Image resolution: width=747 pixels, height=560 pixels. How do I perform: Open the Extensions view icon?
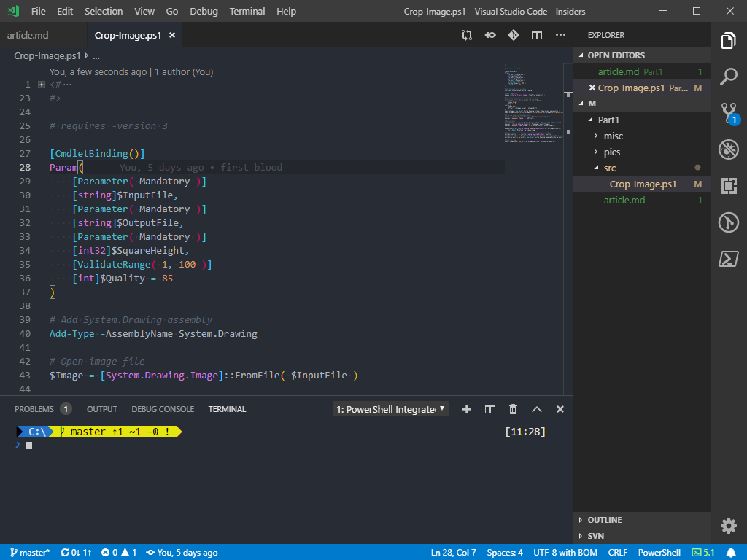coord(728,186)
